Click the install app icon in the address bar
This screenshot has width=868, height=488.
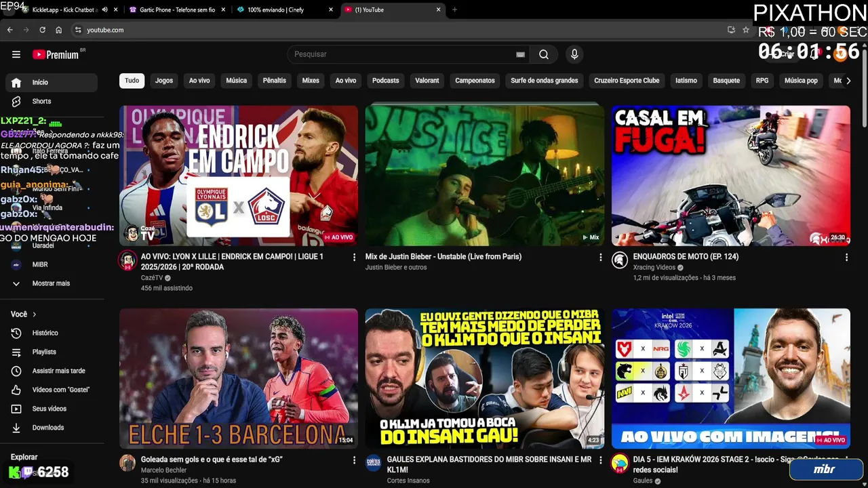tap(731, 30)
